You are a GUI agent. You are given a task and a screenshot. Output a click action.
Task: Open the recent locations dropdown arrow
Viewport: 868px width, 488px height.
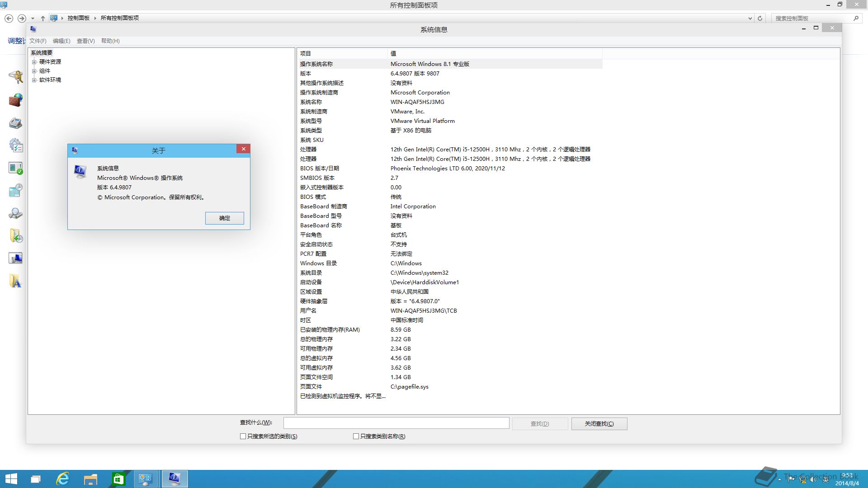pyautogui.click(x=33, y=18)
